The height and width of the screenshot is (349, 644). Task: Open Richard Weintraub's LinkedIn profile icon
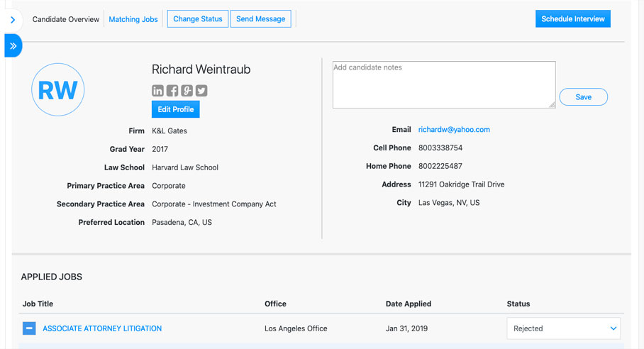point(158,90)
